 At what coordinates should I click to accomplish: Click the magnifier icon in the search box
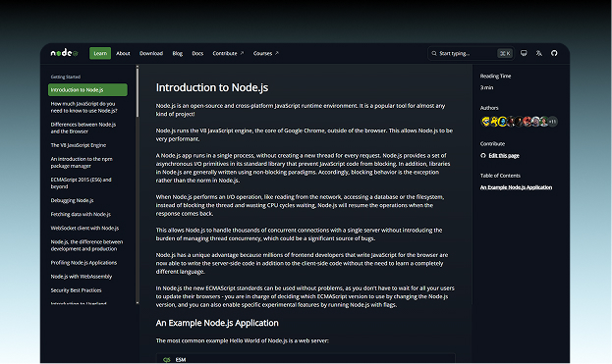pyautogui.click(x=434, y=53)
